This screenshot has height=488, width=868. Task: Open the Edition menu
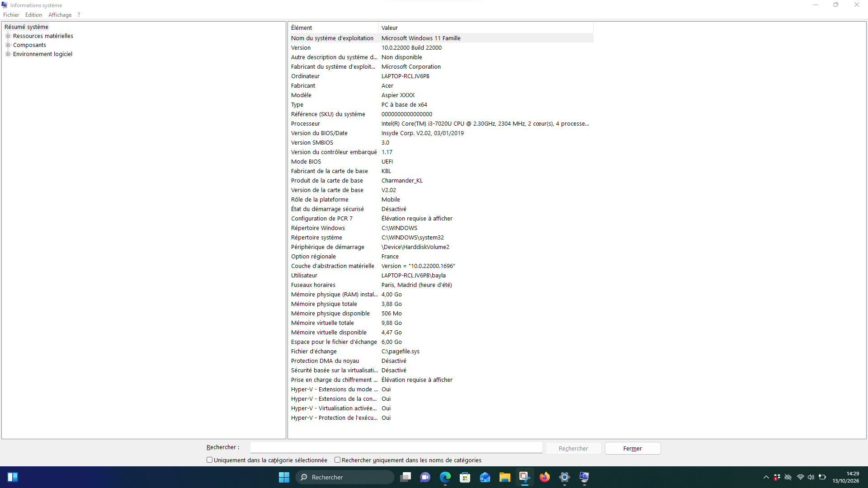(33, 15)
